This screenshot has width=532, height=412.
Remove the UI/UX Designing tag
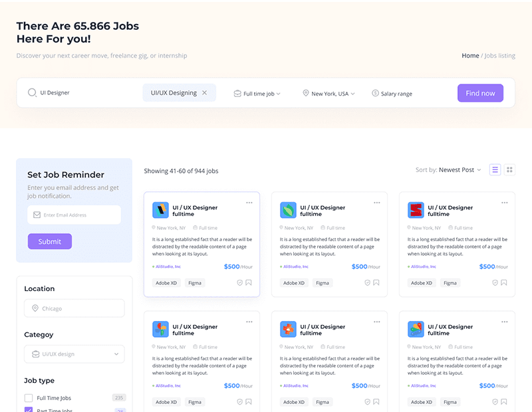click(x=204, y=93)
